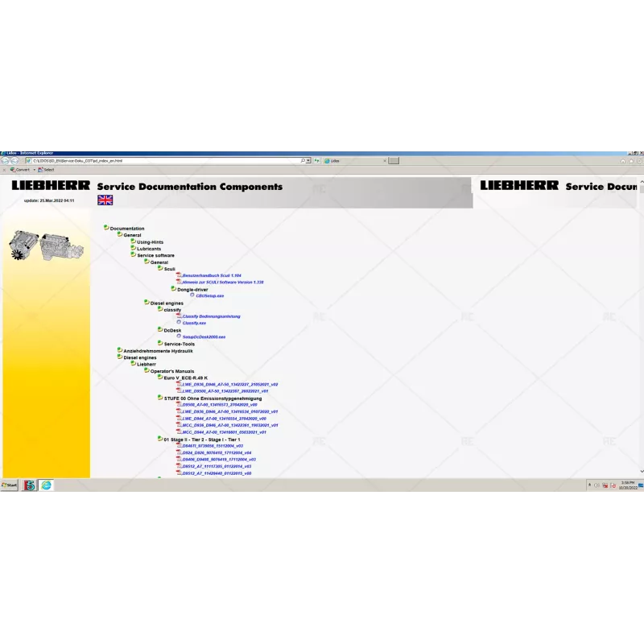Click inside the browser address bar

tap(161, 160)
